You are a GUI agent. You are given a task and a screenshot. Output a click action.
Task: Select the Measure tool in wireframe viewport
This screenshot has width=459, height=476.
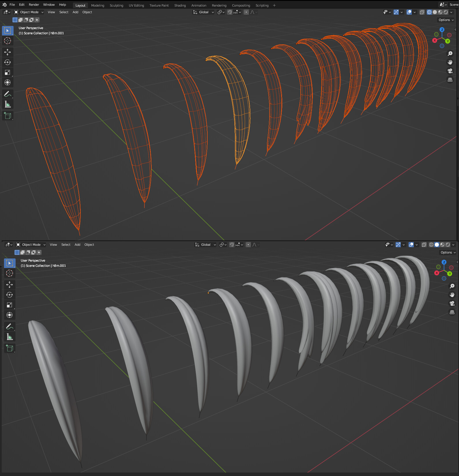(x=7, y=104)
